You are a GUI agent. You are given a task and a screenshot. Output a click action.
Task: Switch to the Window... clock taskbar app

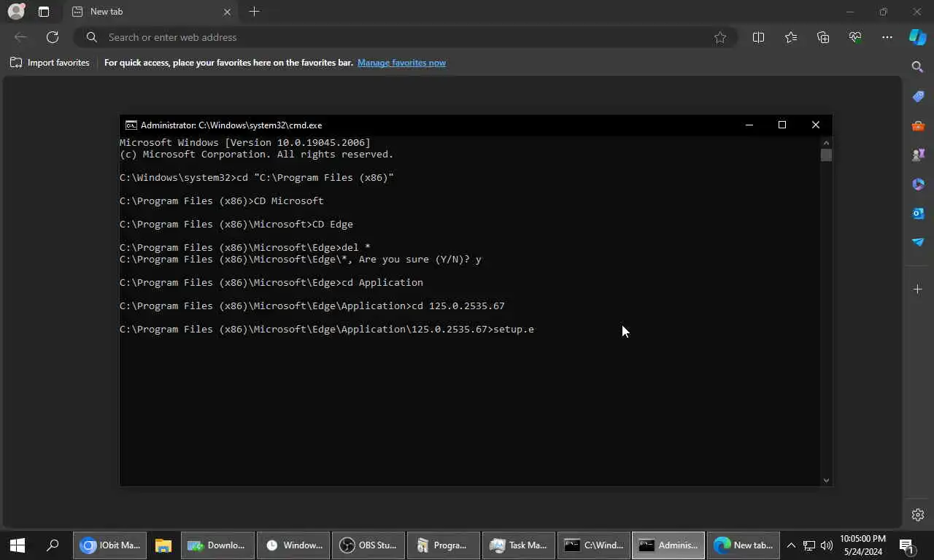293,545
